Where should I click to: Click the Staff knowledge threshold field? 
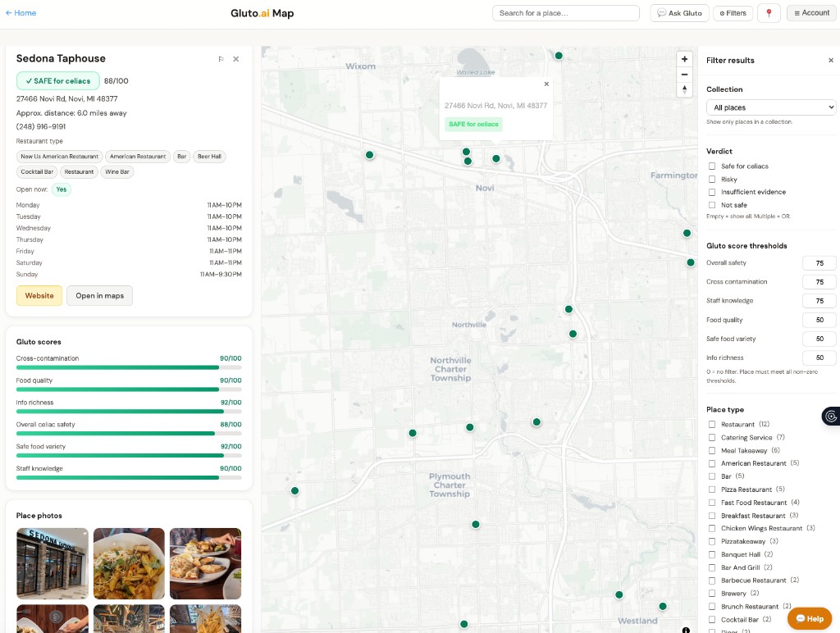[x=819, y=300]
